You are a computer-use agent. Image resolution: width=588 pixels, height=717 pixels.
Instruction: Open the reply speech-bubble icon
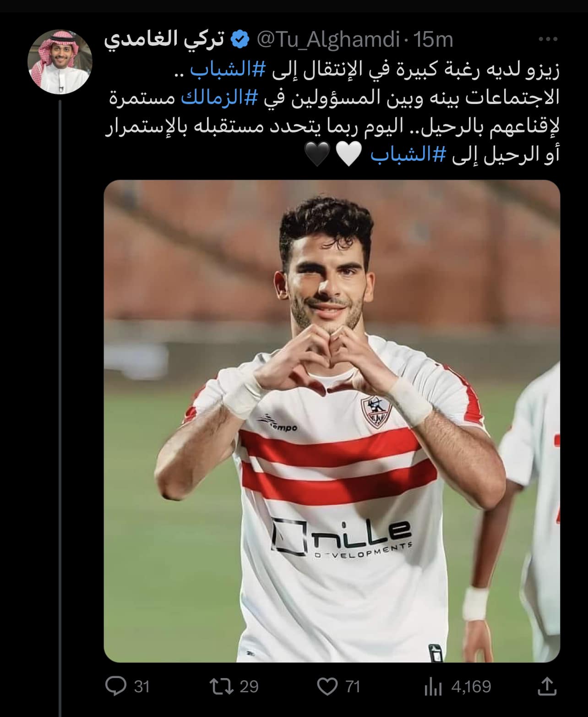coord(116,686)
